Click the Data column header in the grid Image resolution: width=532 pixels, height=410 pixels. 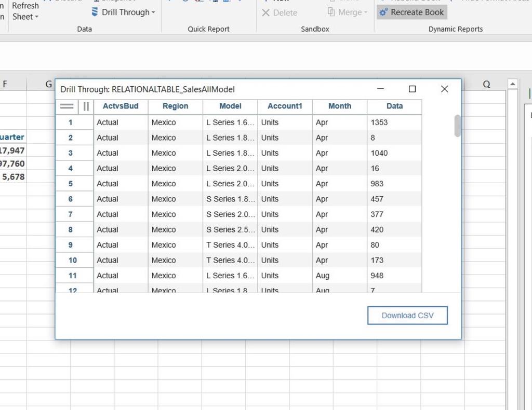tap(395, 106)
